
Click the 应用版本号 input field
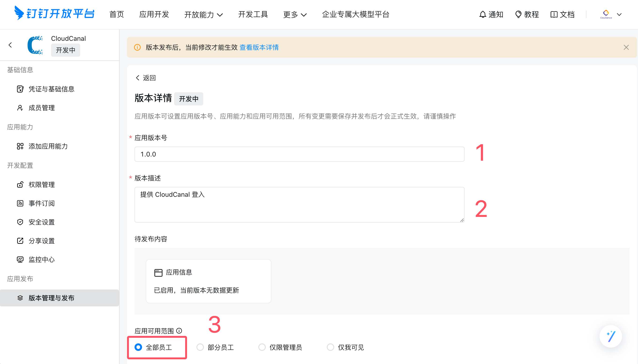(x=299, y=154)
